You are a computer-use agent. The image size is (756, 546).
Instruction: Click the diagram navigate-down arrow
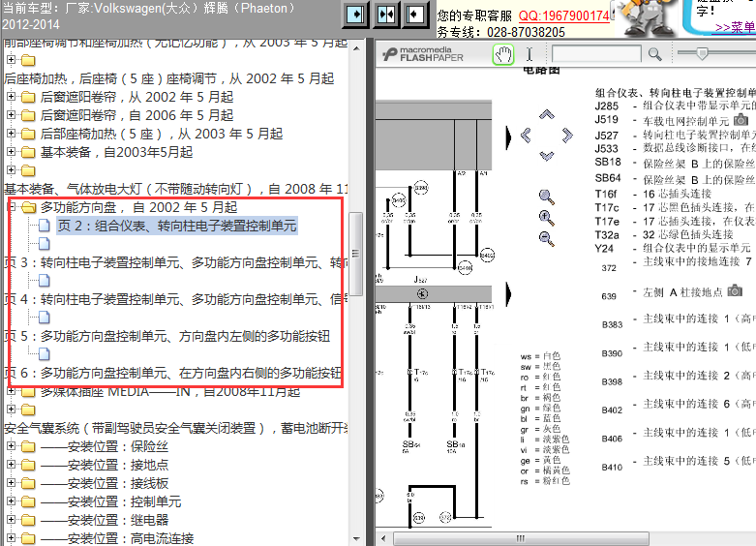tap(546, 156)
